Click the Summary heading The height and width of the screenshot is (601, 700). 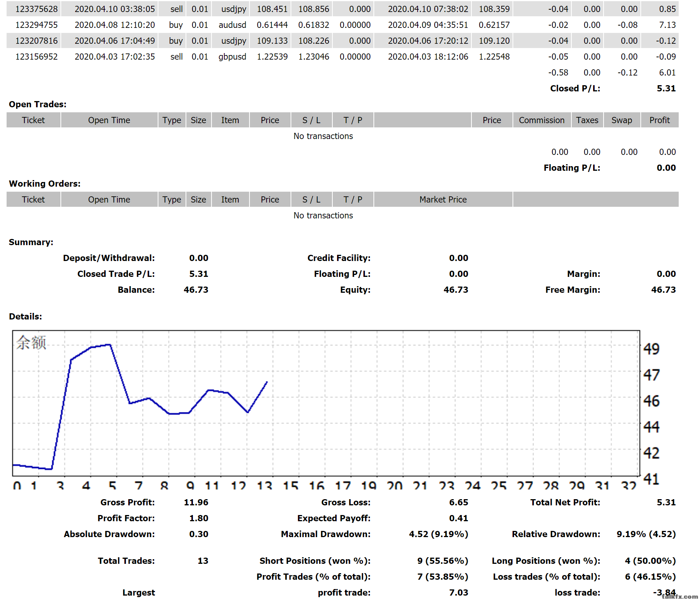31,242
